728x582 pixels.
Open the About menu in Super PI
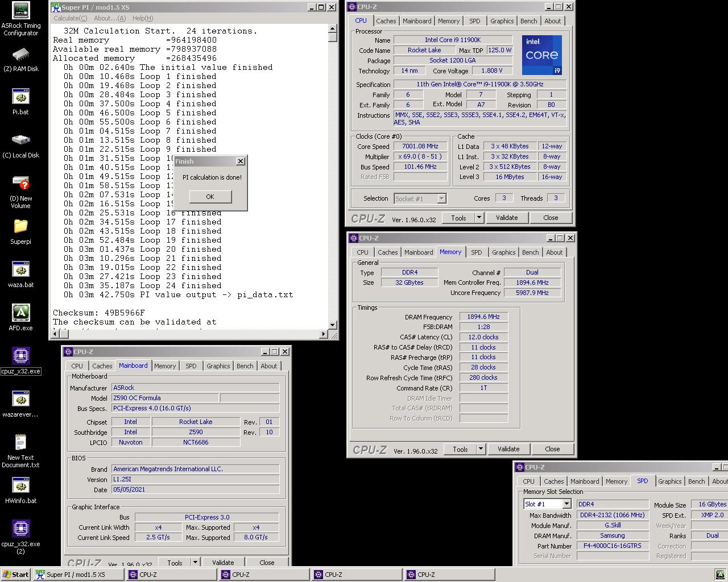tap(110, 18)
